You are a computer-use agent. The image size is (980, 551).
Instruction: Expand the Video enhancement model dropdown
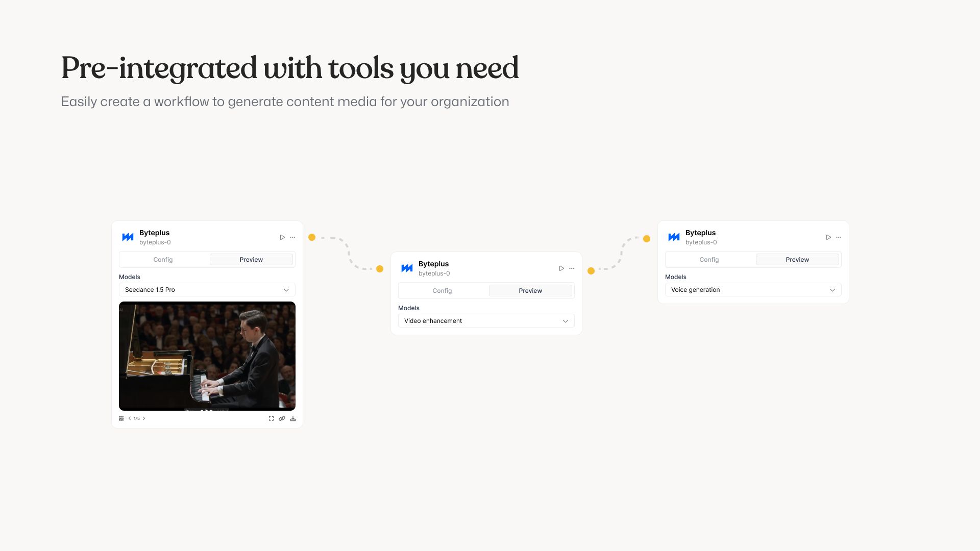[486, 321]
